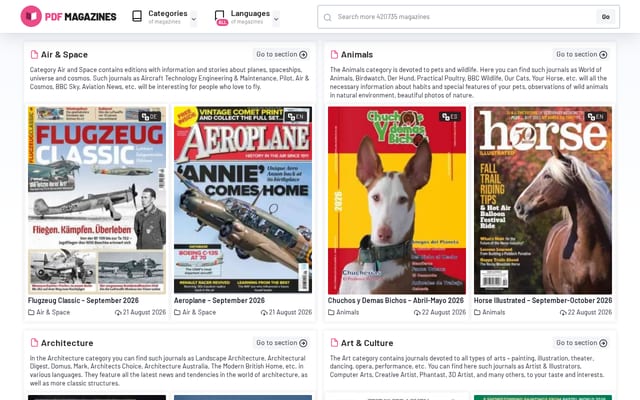Click the Go search button
Image resolution: width=640 pixels, height=400 pixels.
point(606,17)
